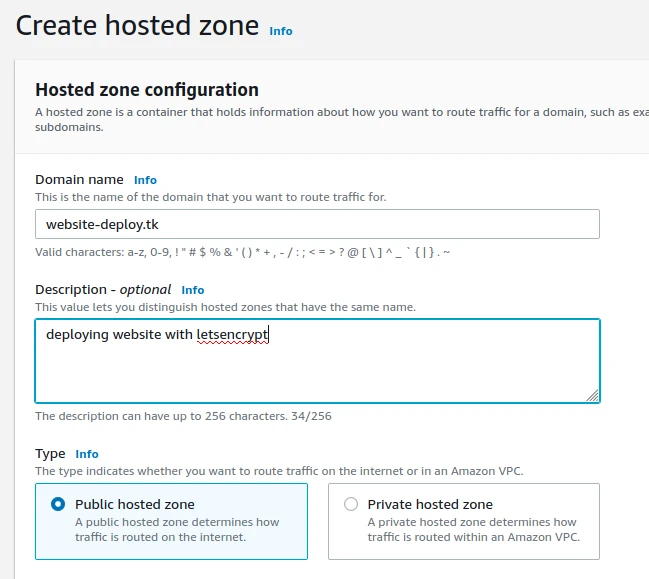The image size is (649, 579).
Task: Click the 'Description - optional' label
Action: pyautogui.click(x=103, y=290)
